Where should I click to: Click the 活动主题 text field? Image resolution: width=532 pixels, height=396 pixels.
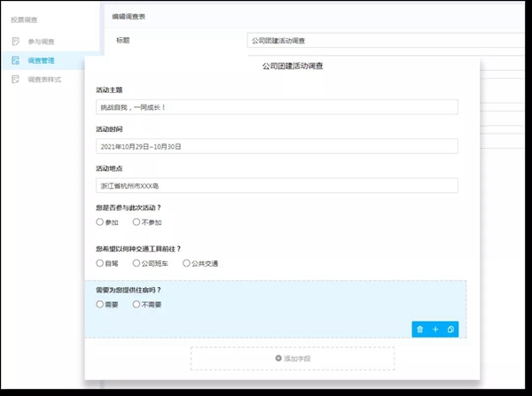point(277,107)
